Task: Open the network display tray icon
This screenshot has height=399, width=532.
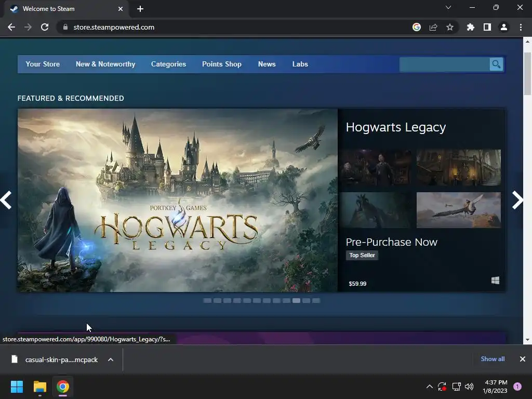Action: 456,387
